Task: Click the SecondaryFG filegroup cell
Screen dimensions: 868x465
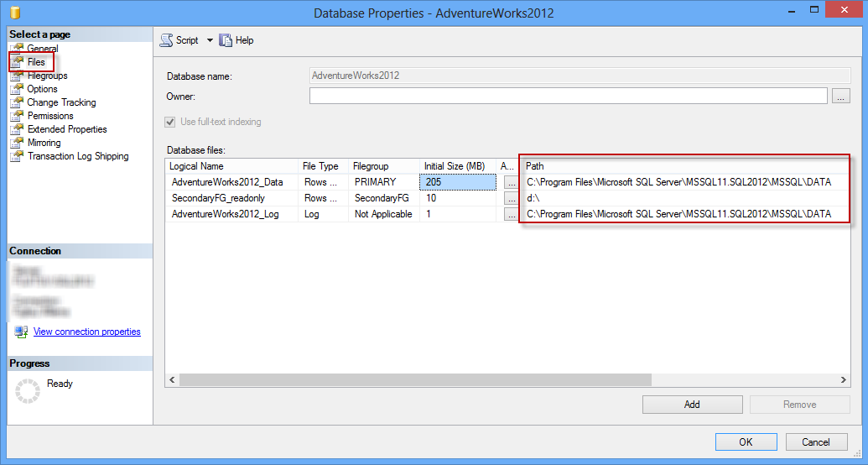Action: (x=383, y=198)
